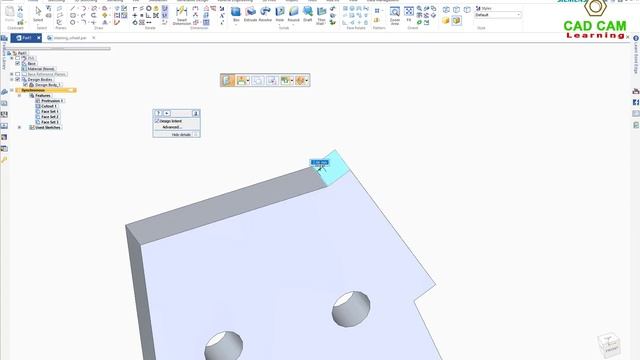640x360 pixels.
Task: Click the YouTube icon on right sidebar
Action: click(636, 91)
